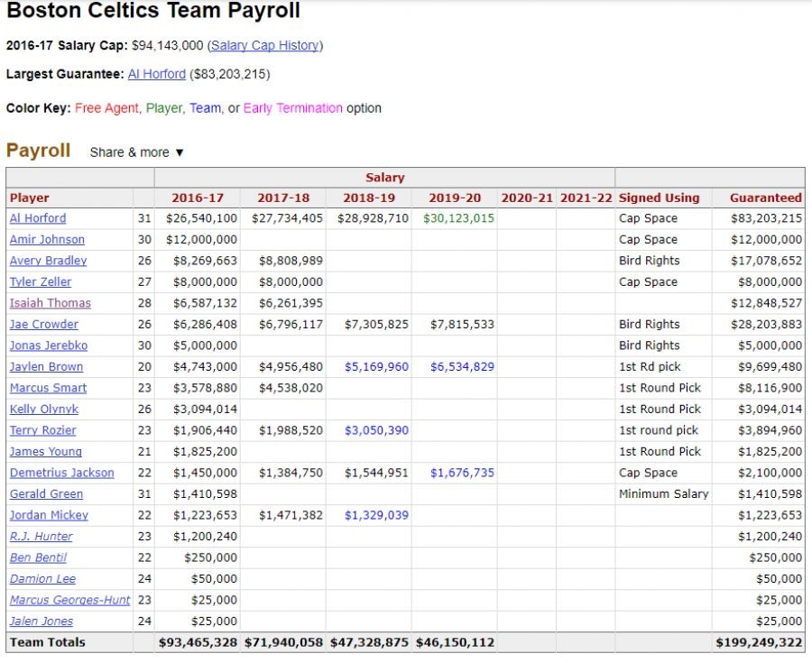Open Damion Lee player page
The image size is (812, 663).
pyautogui.click(x=42, y=579)
